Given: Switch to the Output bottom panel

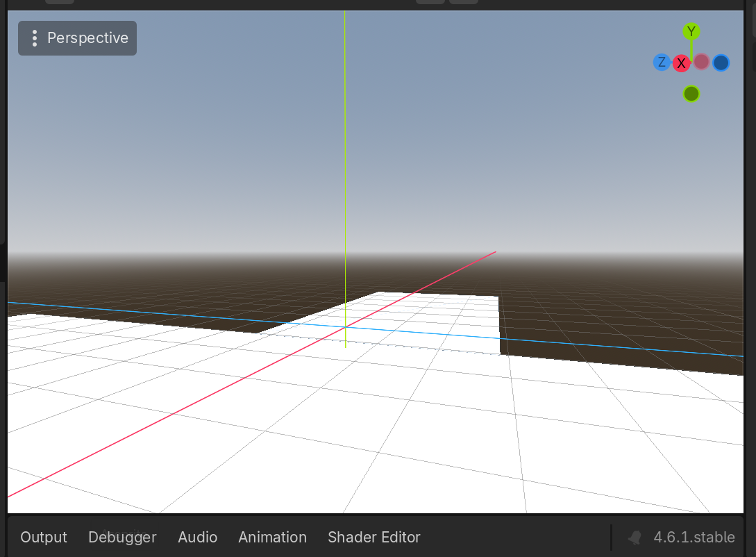Looking at the screenshot, I should (x=43, y=537).
